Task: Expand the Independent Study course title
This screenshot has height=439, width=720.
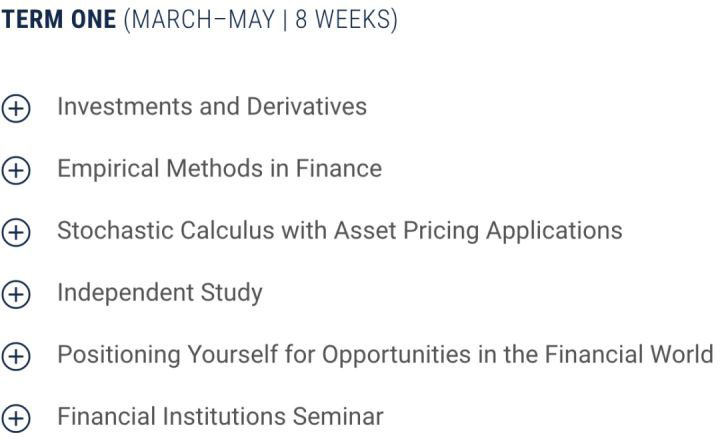Action: click(x=159, y=293)
